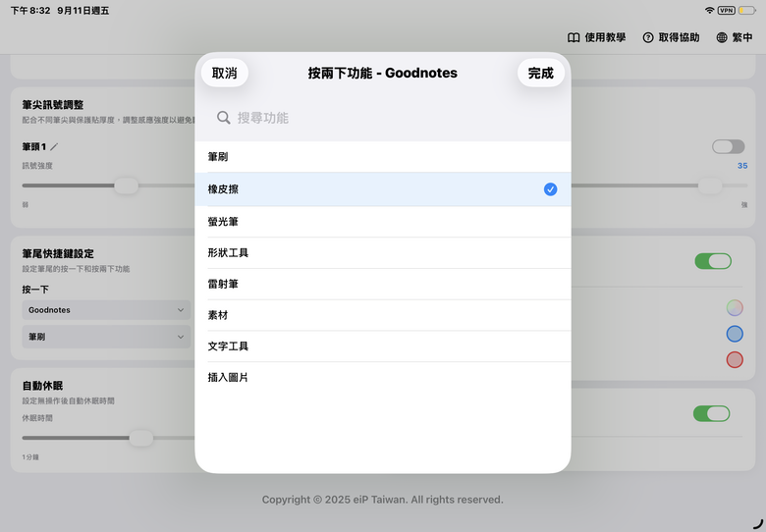
Task: Toggle the green switch in 自動休眠 row
Action: [711, 413]
